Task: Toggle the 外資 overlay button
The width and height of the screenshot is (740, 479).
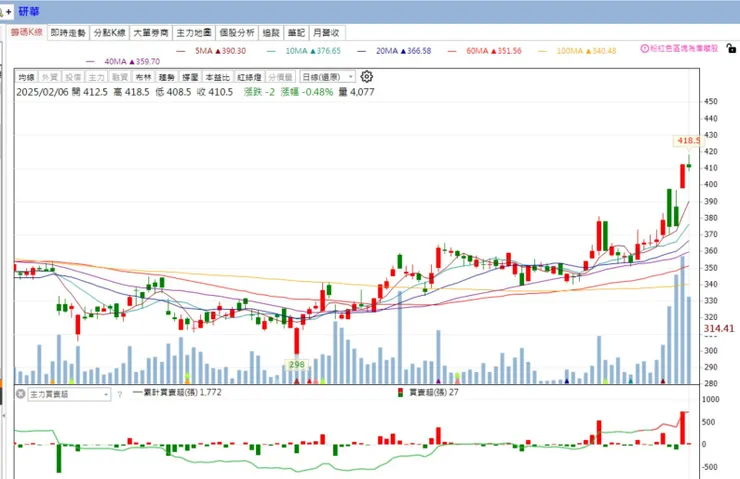Action: pyautogui.click(x=50, y=77)
